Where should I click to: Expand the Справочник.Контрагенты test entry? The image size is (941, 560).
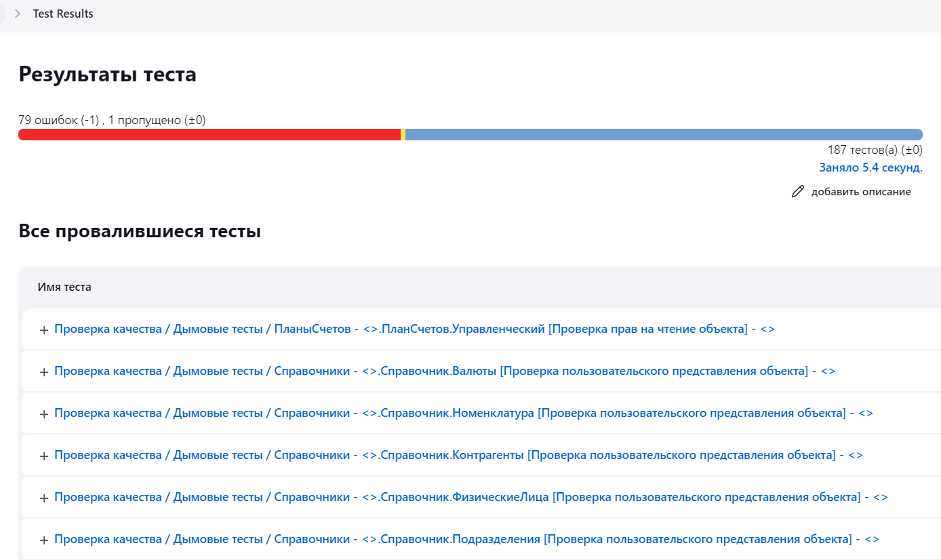pyautogui.click(x=43, y=455)
